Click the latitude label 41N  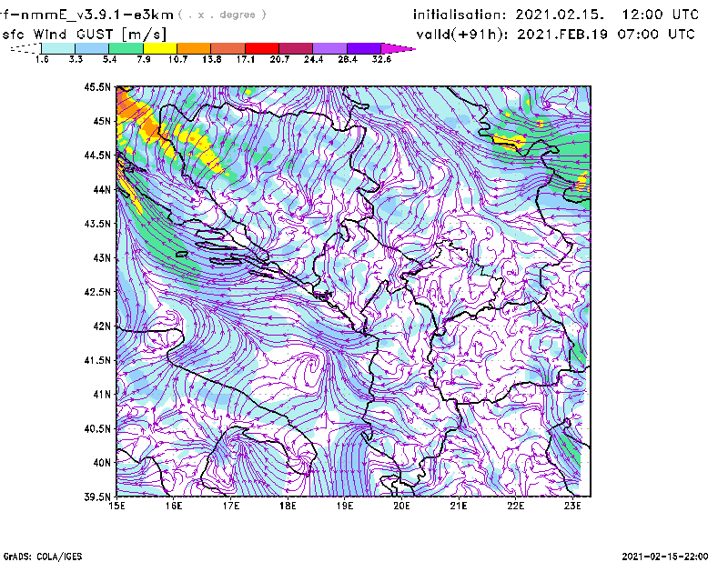click(x=102, y=395)
